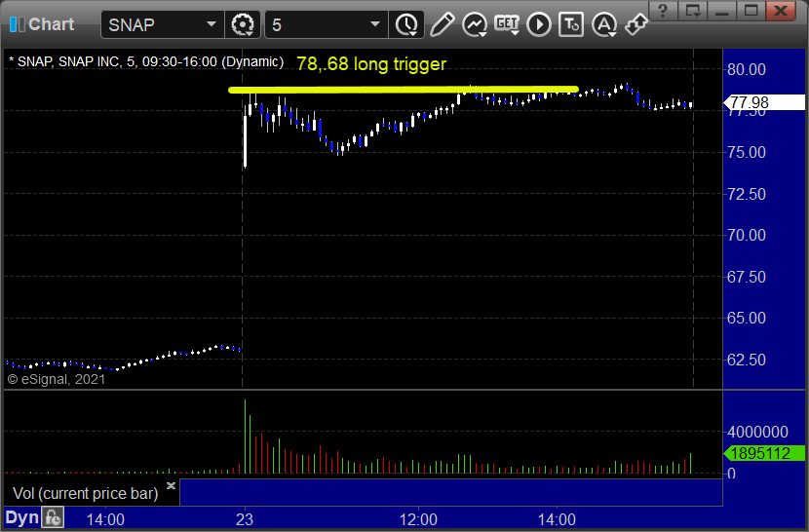Click the 80.00 price axis label
809x532 pixels.
746,69
